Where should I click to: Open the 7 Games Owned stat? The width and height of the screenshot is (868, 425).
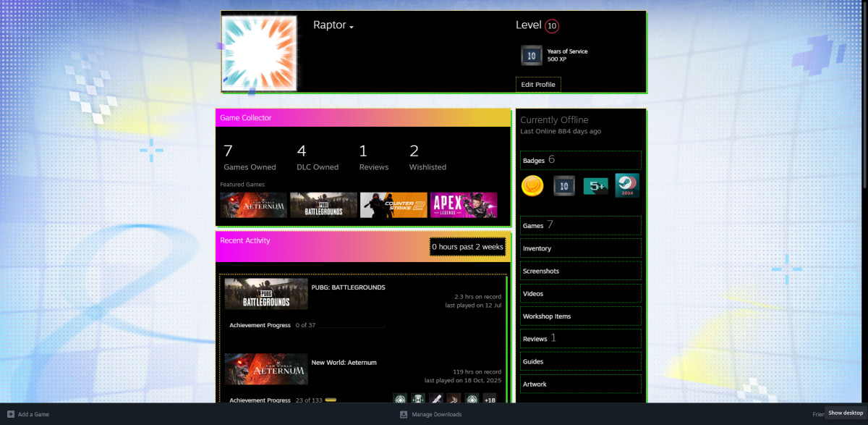[250, 158]
